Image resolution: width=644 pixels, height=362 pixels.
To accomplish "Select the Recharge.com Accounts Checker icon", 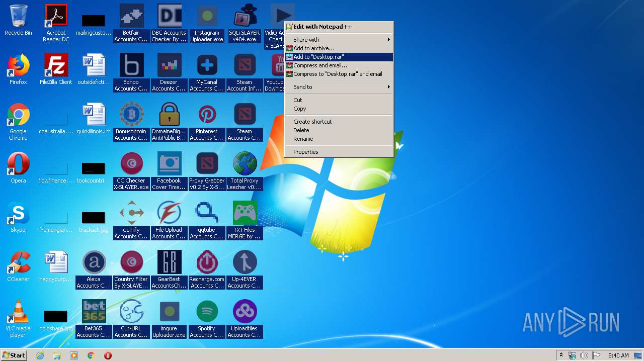I will (207, 269).
